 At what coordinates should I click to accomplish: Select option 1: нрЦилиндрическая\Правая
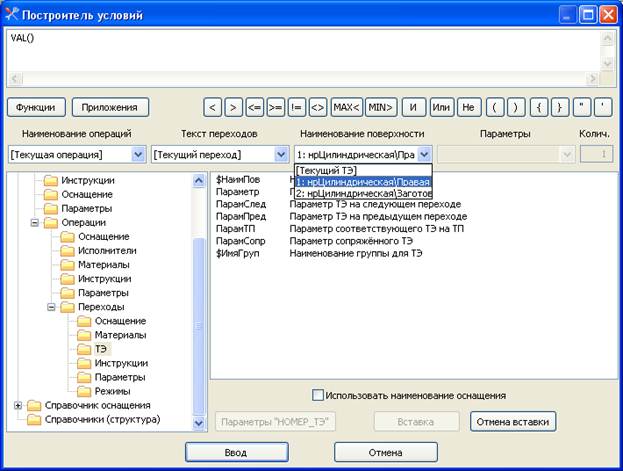coord(363,182)
